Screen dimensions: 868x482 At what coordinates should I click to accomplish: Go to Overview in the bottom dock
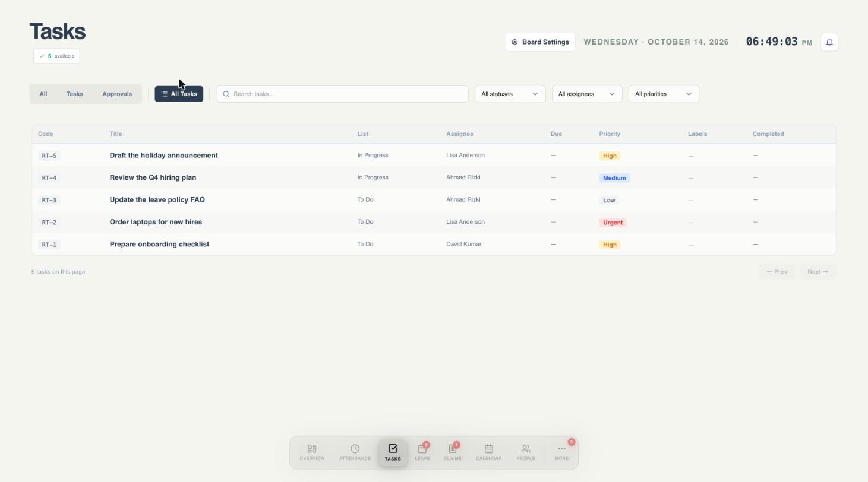point(312,452)
